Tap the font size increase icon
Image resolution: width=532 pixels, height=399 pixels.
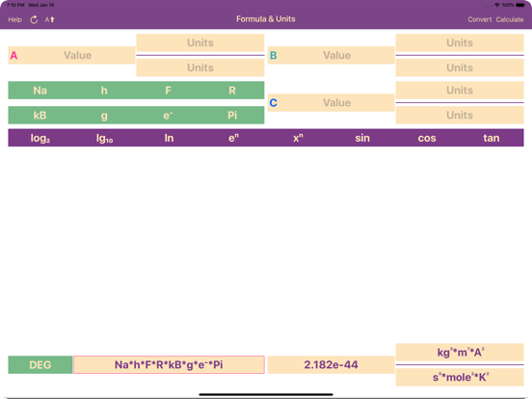(49, 19)
